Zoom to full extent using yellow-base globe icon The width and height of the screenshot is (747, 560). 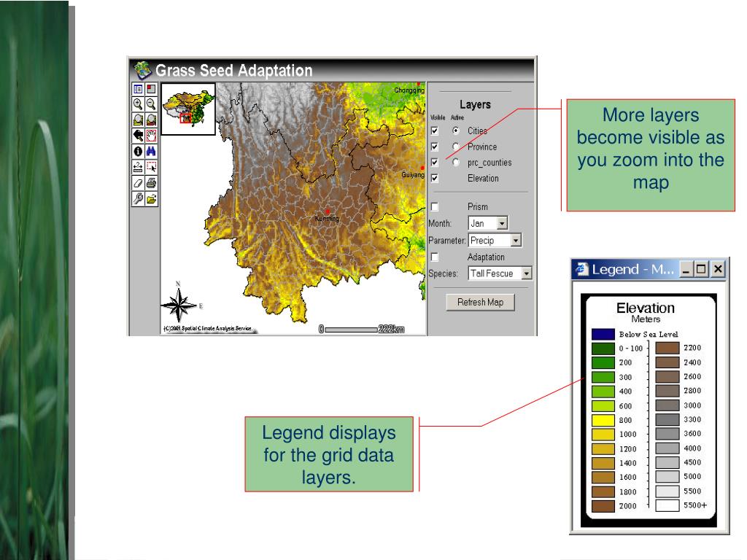click(138, 120)
